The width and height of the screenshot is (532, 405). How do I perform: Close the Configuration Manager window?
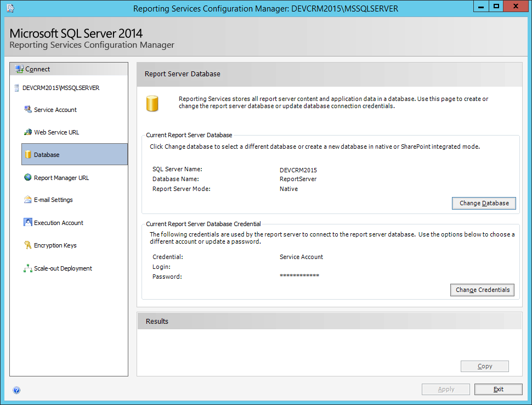516,7
